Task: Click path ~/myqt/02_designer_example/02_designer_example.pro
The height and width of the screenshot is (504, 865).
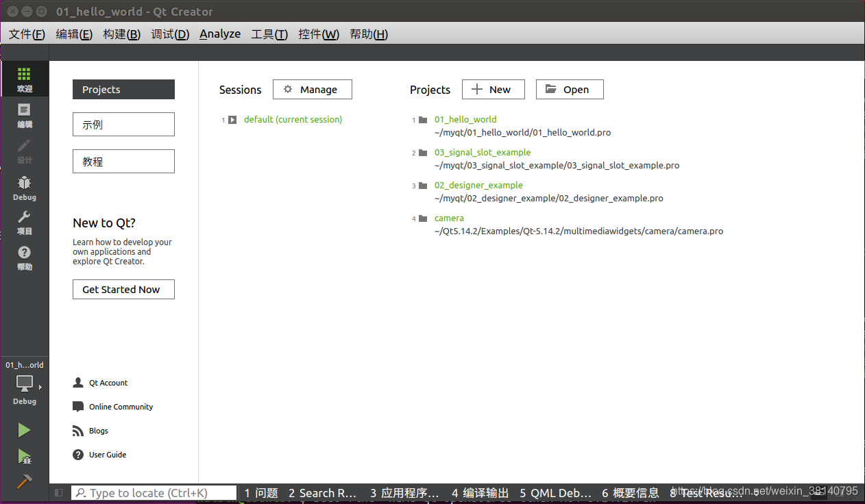Action: click(549, 198)
